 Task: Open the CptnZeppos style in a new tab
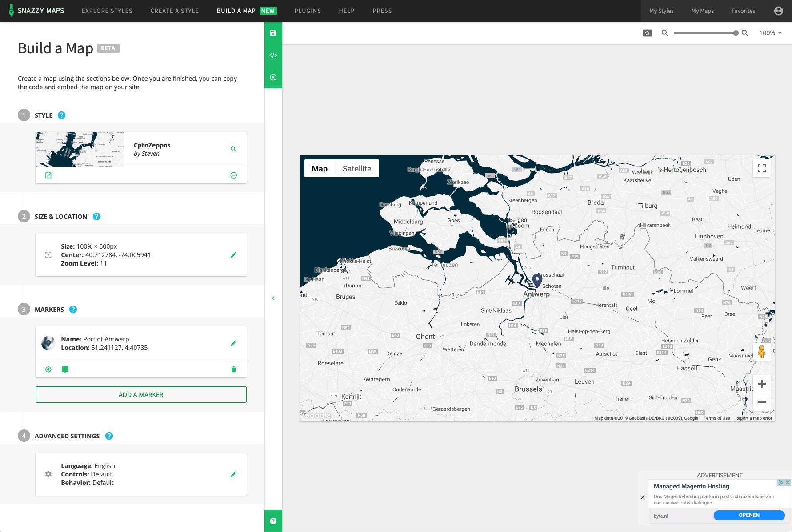[x=48, y=175]
